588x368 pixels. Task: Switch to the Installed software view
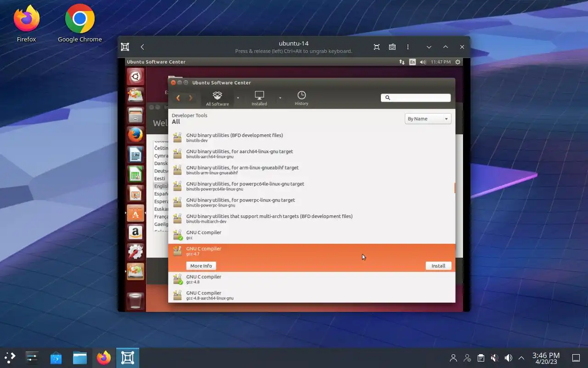click(x=259, y=98)
